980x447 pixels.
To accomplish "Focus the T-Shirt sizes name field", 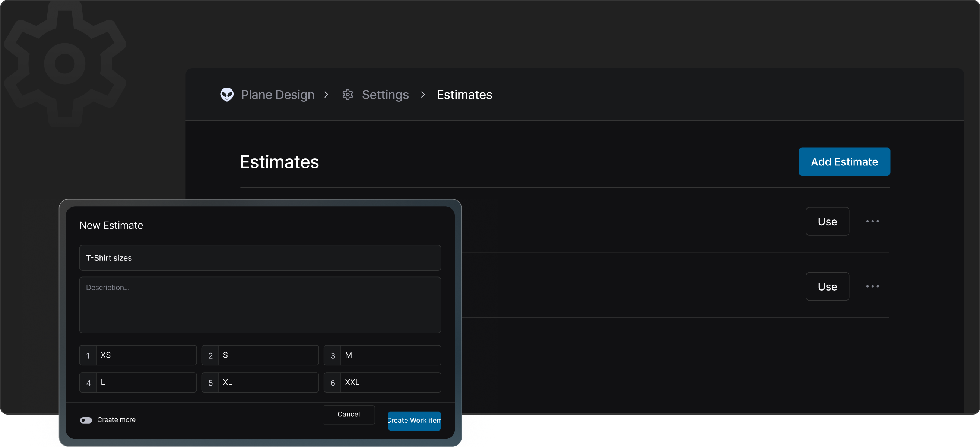I will 260,258.
